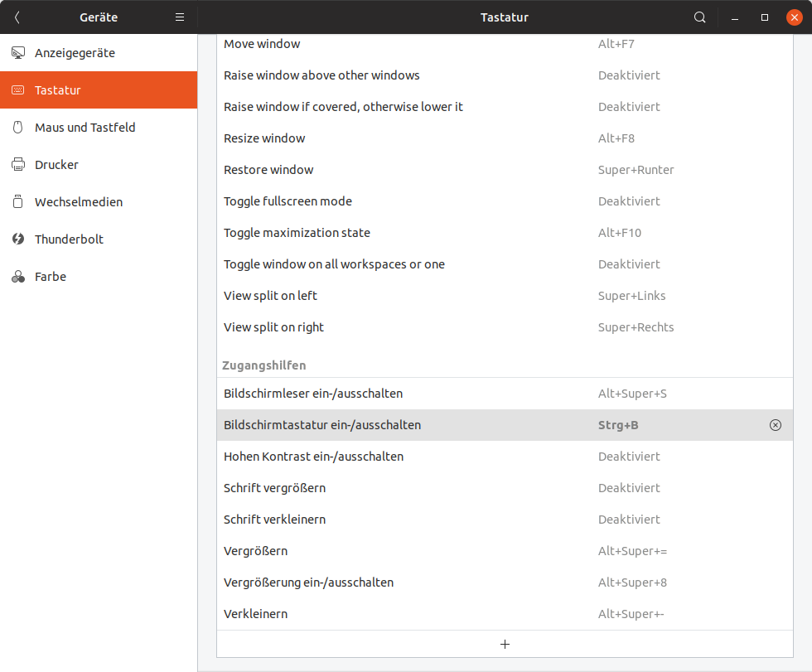Click the Alt+Super+S shortcut value
This screenshot has width=812, height=672.
pyautogui.click(x=632, y=394)
